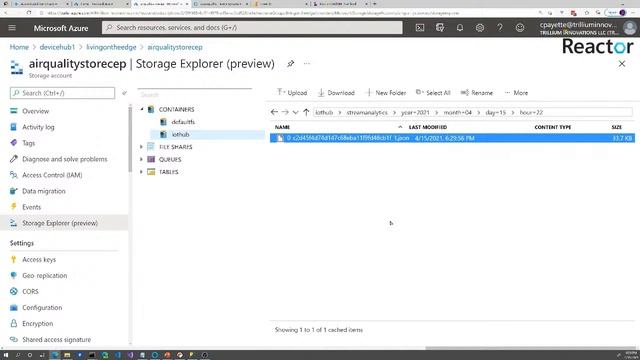Click the user account avatar
This screenshot has width=640, height=360.
pos(630,28)
